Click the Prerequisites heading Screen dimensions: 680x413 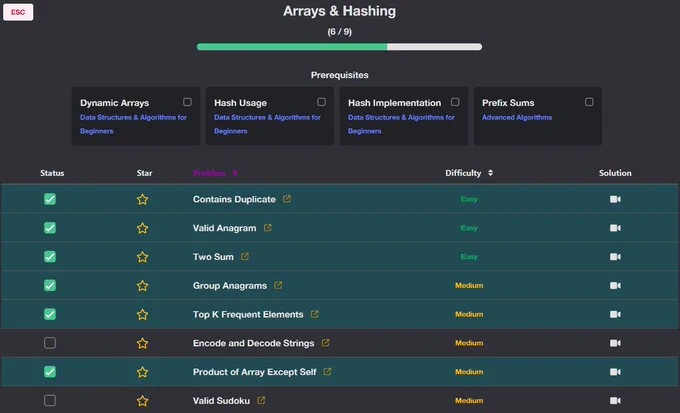(340, 75)
